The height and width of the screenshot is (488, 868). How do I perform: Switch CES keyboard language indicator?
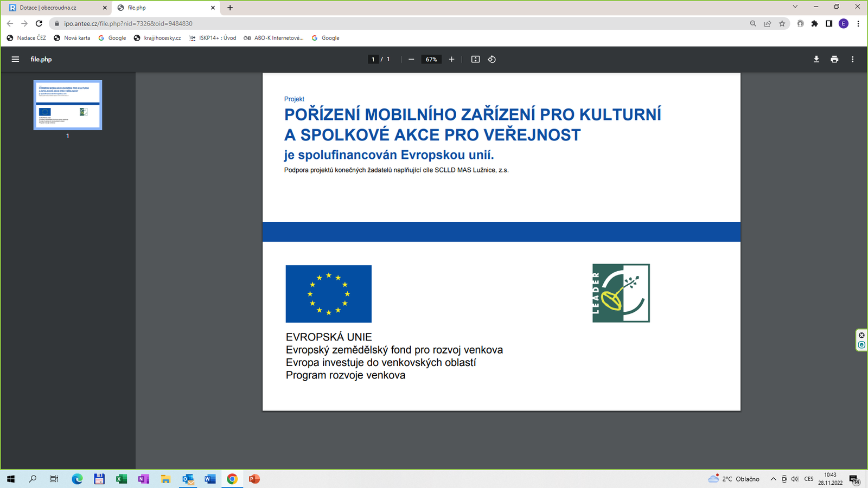(809, 479)
